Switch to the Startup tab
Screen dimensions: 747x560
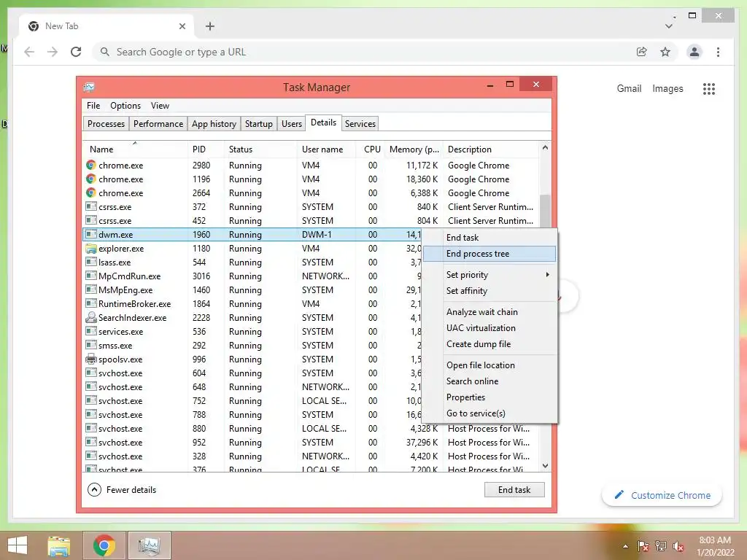tap(259, 124)
